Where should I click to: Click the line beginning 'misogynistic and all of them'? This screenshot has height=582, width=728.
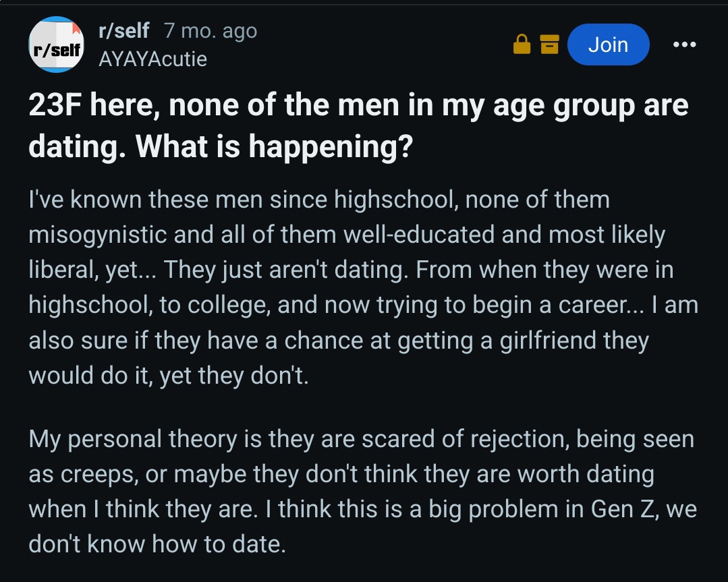(347, 235)
